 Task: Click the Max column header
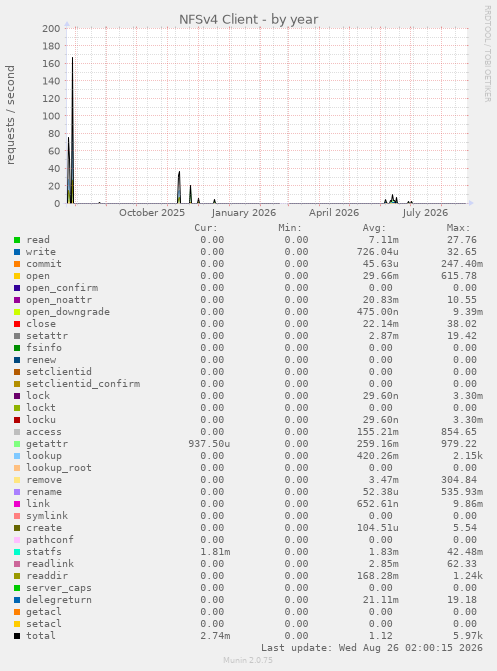pyautogui.click(x=458, y=228)
